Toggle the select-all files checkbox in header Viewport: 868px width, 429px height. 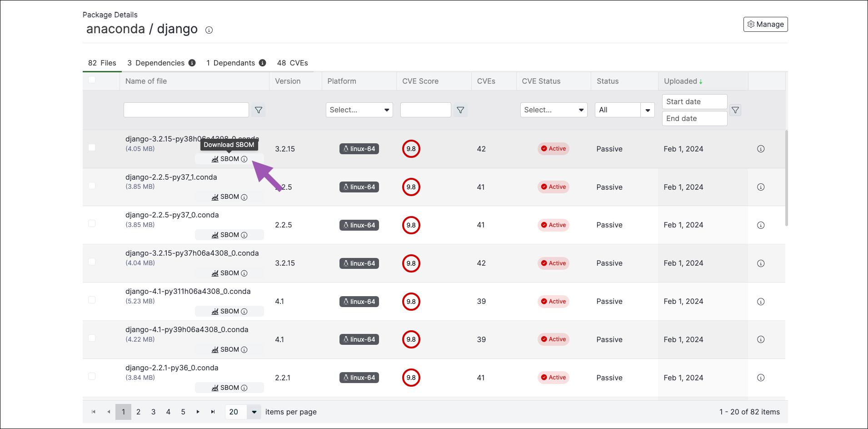coord(92,80)
